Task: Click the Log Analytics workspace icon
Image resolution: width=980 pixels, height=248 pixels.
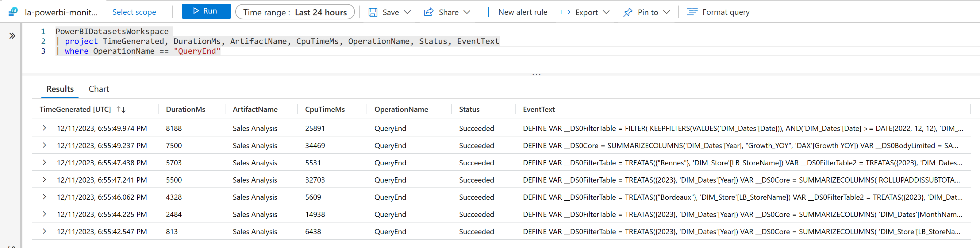Action: (13, 12)
